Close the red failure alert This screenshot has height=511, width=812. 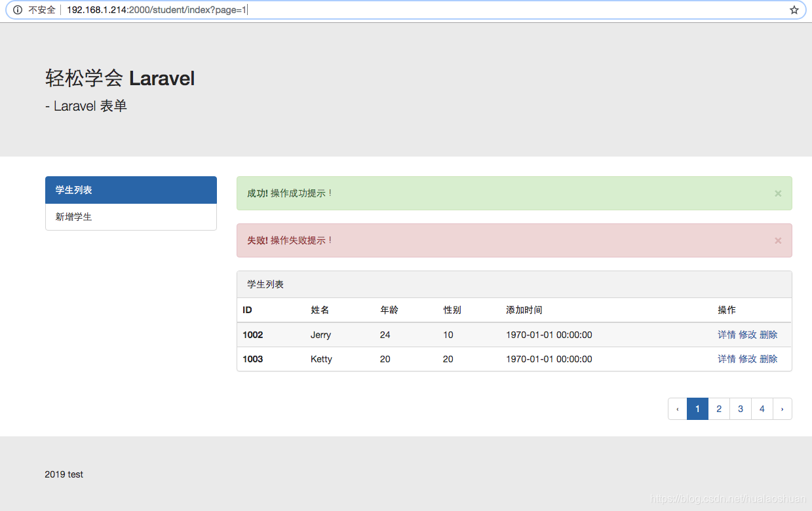(778, 240)
